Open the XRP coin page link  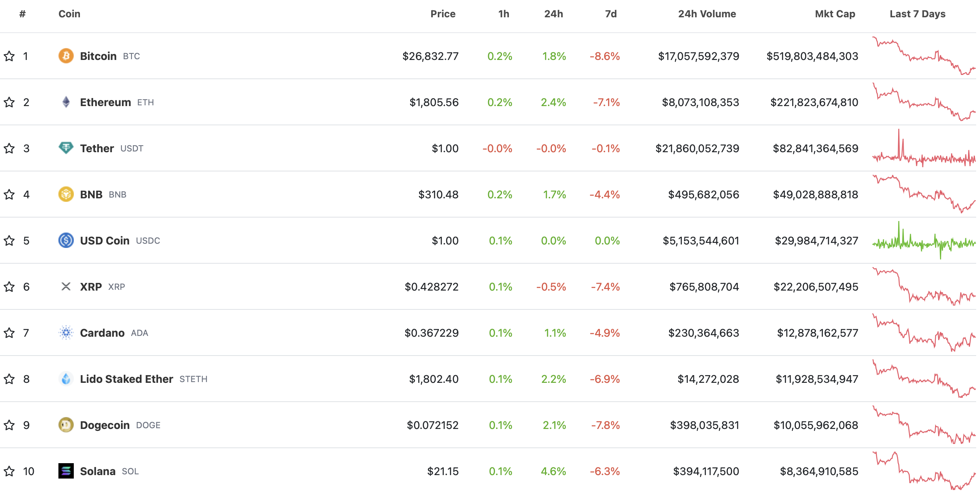point(91,287)
